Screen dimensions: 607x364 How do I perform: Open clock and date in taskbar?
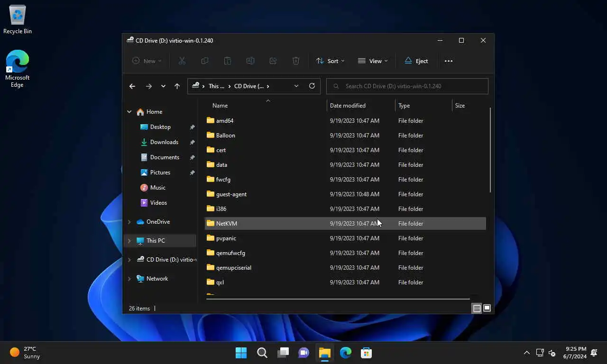click(x=575, y=353)
